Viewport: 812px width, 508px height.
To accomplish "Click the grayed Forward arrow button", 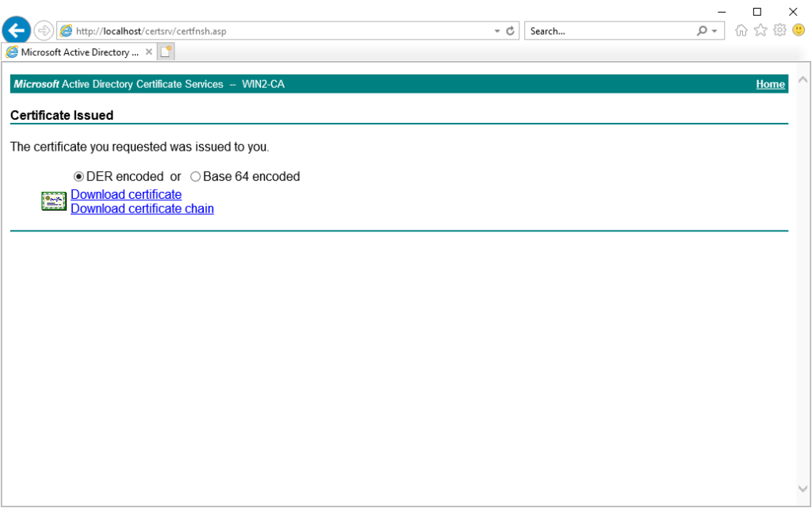I will pos(44,31).
